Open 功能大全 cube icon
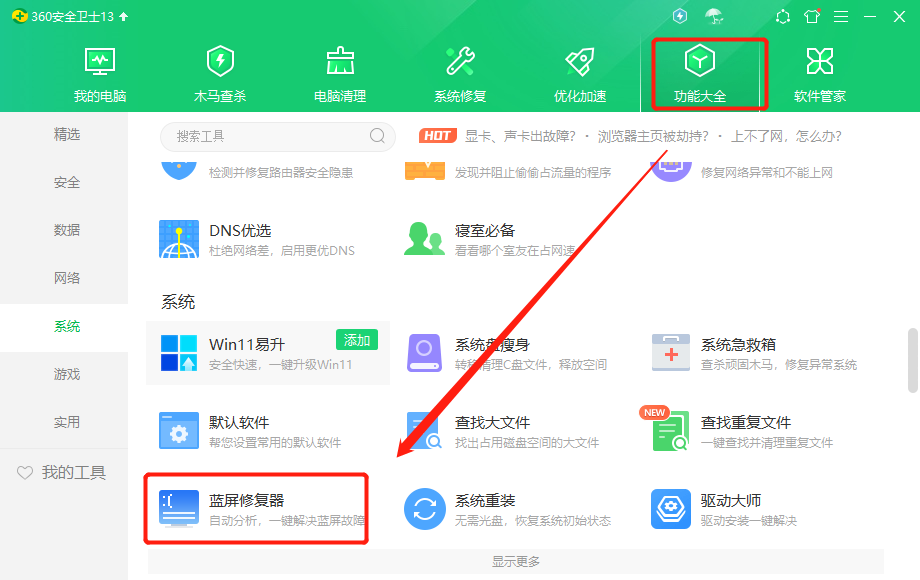The image size is (920, 580). coord(699,60)
